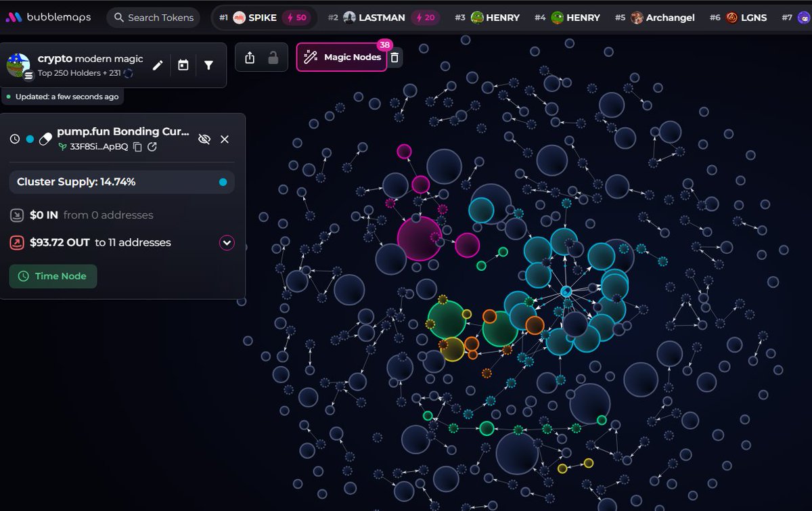The height and width of the screenshot is (511, 812).
Task: Open address in explorer via external link icon
Action: click(152, 147)
